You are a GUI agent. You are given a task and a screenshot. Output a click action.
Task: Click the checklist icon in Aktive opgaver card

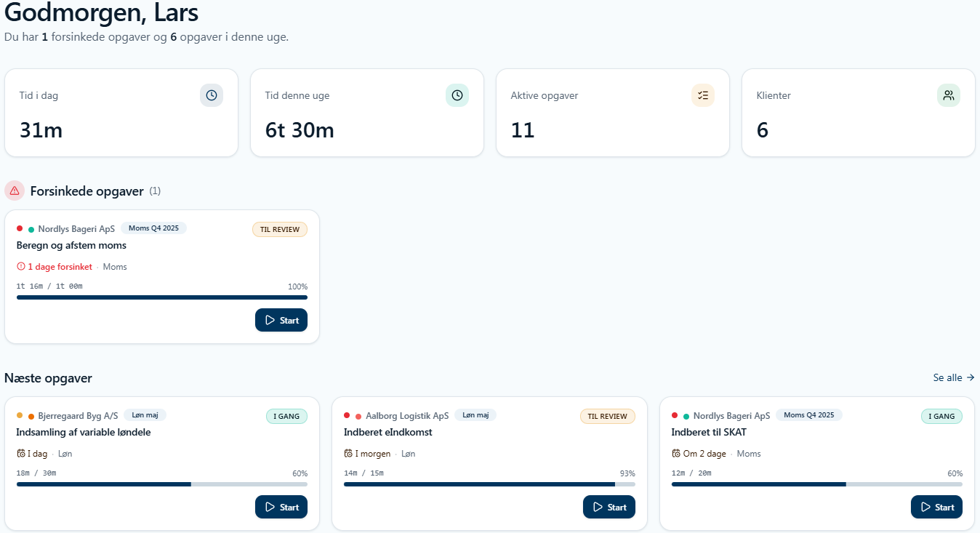pyautogui.click(x=703, y=95)
